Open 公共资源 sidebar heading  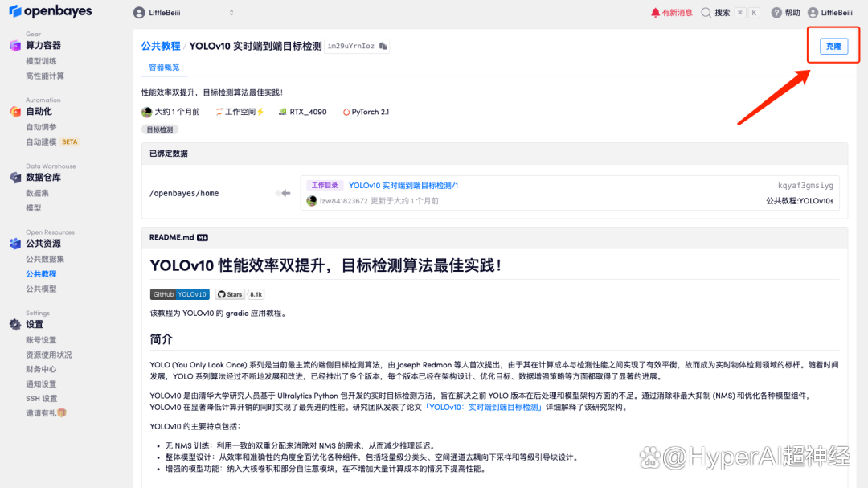point(43,243)
